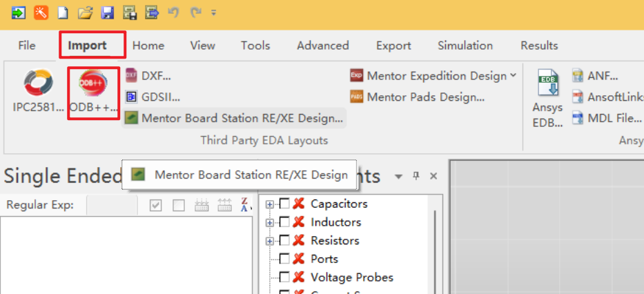The height and width of the screenshot is (294, 644).
Task: Create a new blank document
Action: pos(62,12)
